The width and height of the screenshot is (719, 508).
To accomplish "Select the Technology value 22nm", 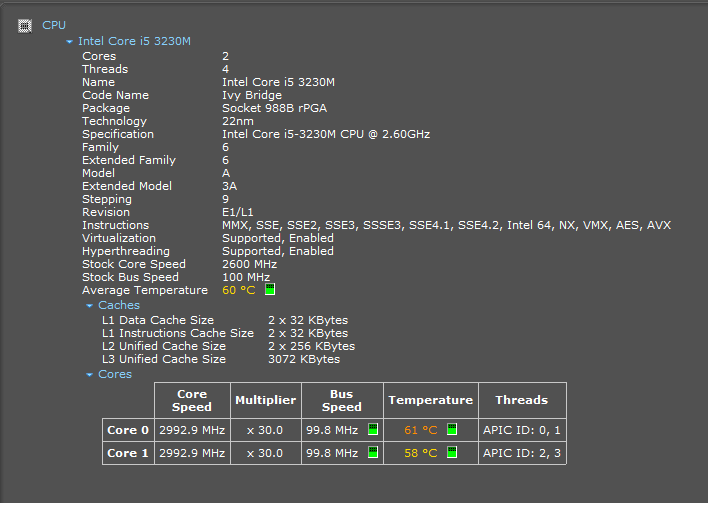I will [238, 121].
